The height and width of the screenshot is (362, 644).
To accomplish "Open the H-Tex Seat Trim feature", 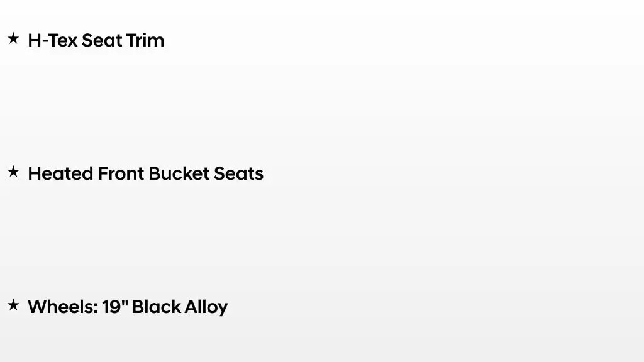I will coord(96,40).
